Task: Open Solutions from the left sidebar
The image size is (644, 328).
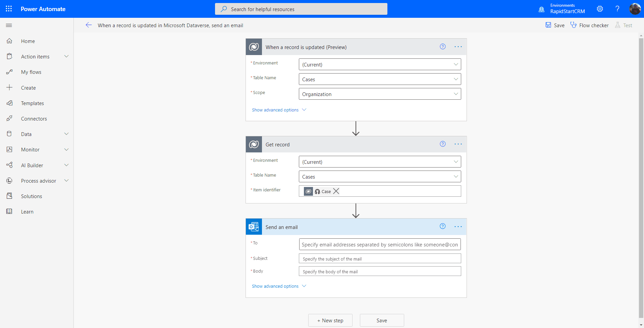Action: (31, 196)
